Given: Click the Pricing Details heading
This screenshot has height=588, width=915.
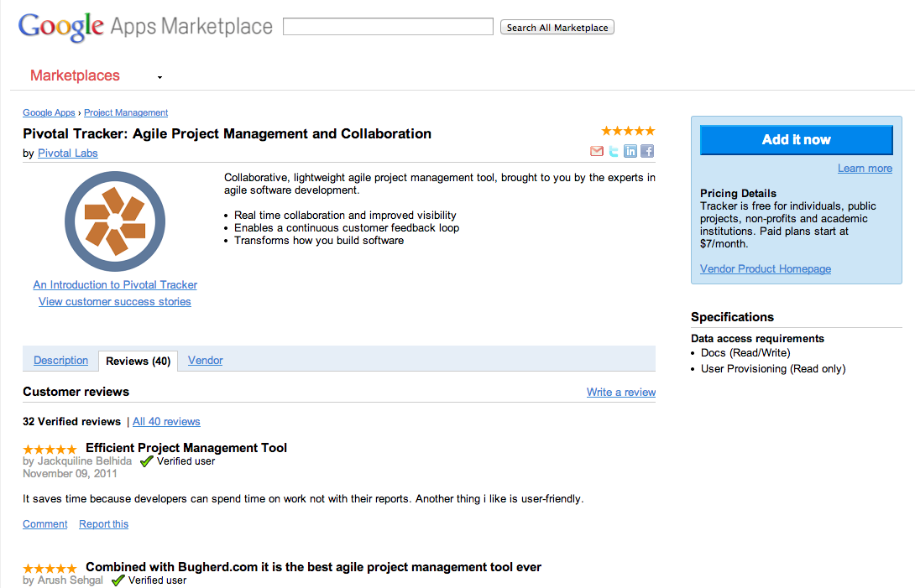Looking at the screenshot, I should [738, 193].
